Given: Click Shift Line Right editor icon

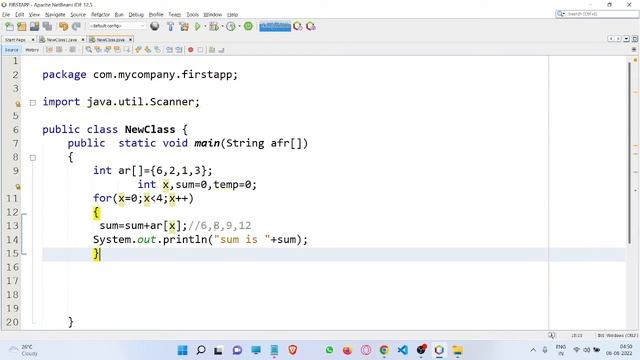Looking at the screenshot, I should 179,50.
